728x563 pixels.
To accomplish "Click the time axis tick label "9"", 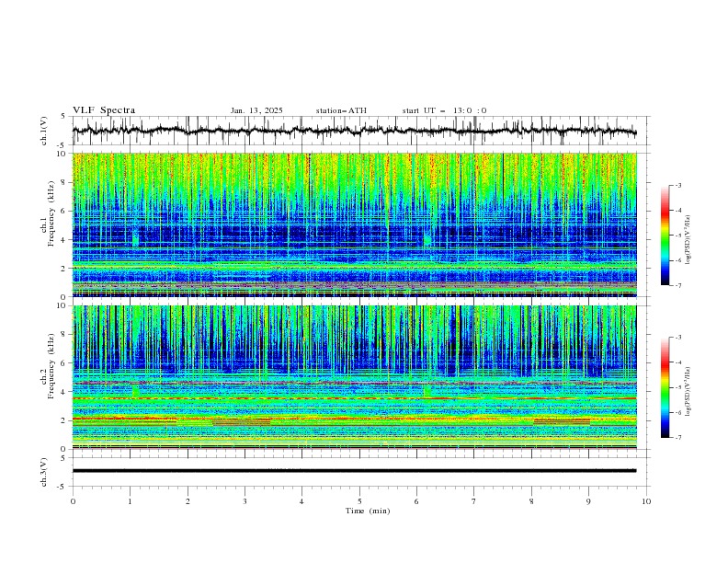I will (x=588, y=501).
